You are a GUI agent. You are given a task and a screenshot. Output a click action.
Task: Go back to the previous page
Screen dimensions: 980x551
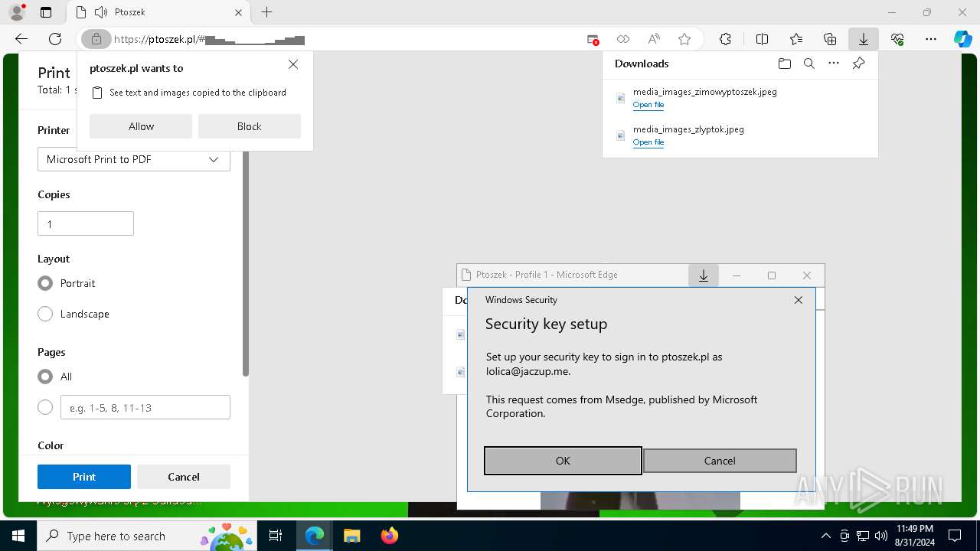click(x=21, y=39)
